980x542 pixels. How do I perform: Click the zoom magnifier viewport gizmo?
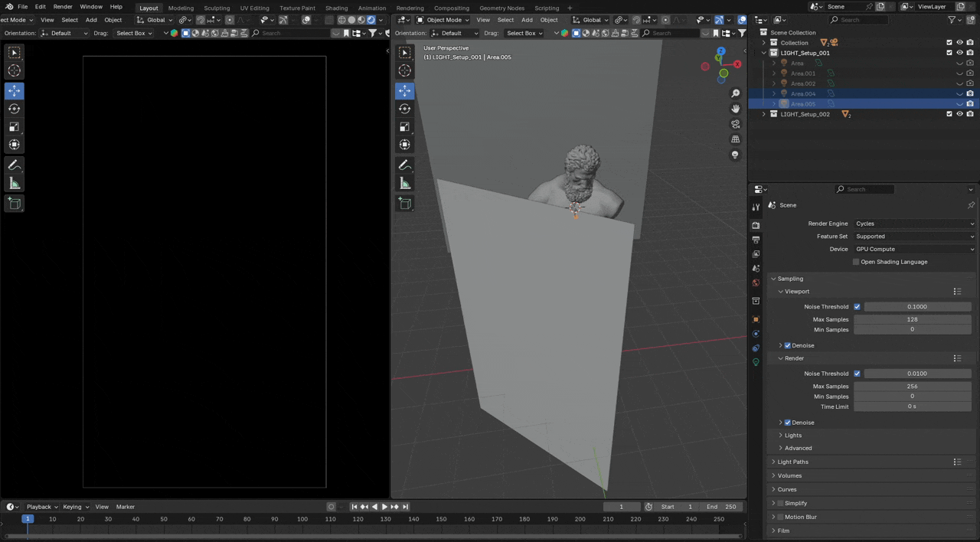tap(736, 93)
